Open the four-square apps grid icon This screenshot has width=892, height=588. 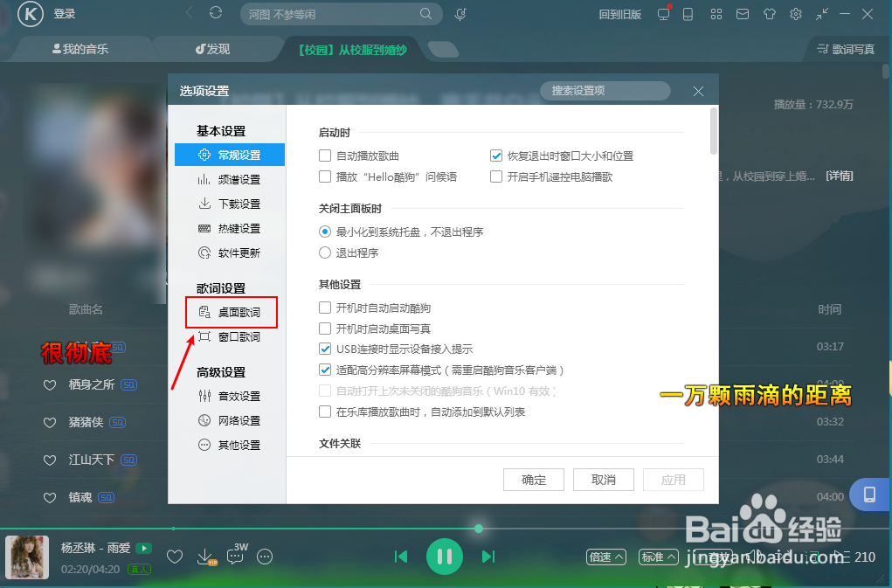(716, 14)
